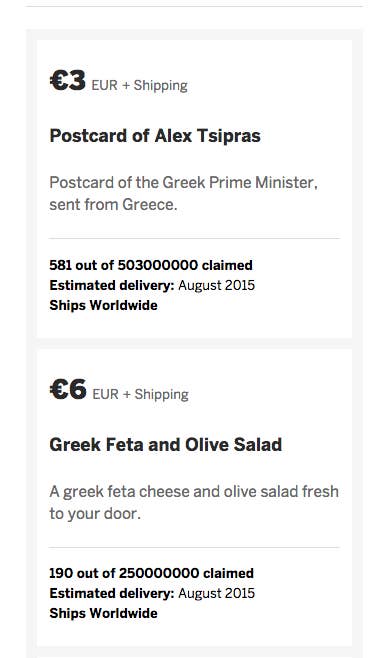Click Ships Worldwide on the postcard reward

point(103,305)
